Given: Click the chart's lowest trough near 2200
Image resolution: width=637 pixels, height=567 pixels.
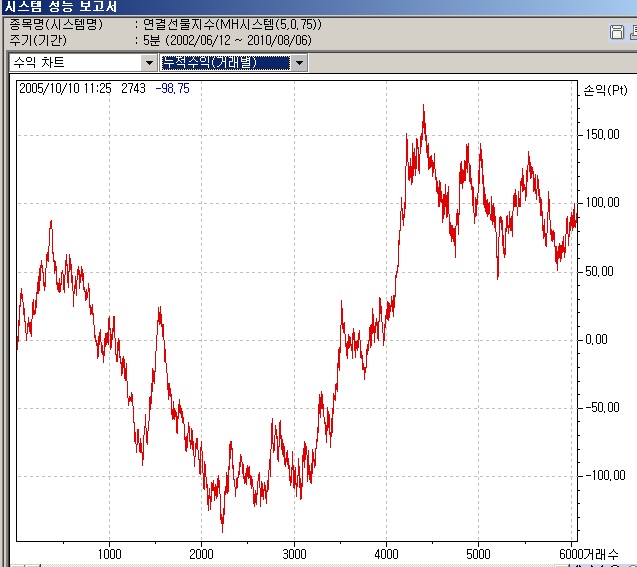Looking at the screenshot, I should (222, 530).
